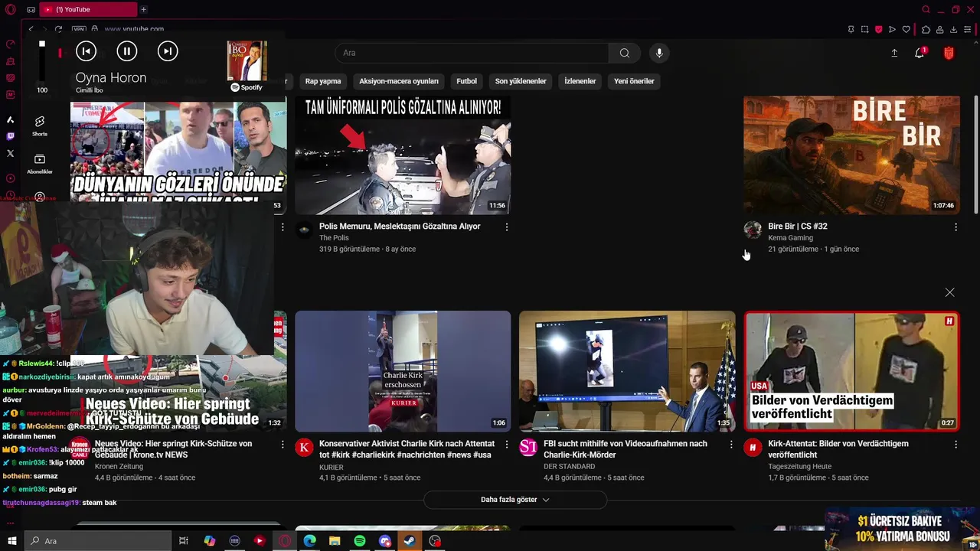980x551 pixels.
Task: Open the Kema Gaming channel link
Action: click(791, 238)
